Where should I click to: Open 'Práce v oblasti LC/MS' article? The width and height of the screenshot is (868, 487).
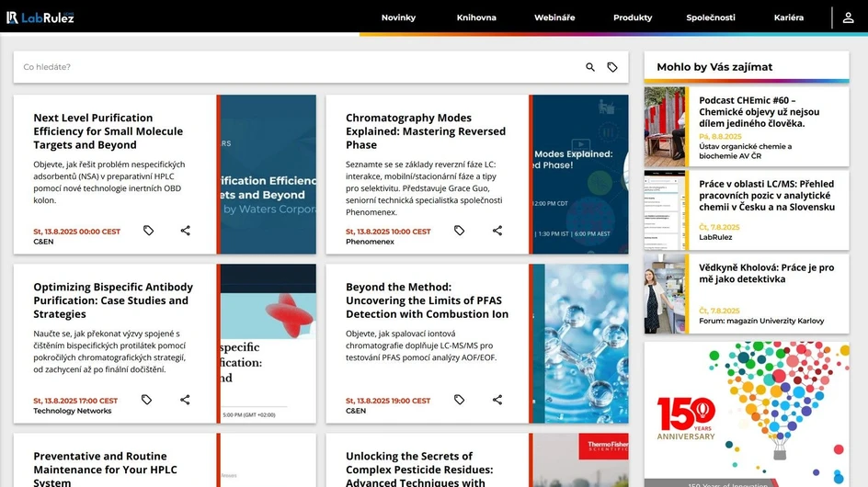[x=767, y=196]
